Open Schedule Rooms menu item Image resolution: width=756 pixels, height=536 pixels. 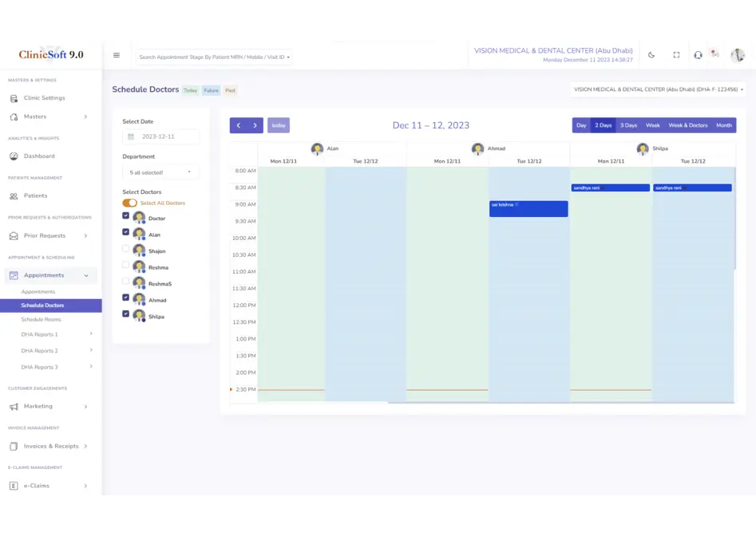point(41,320)
